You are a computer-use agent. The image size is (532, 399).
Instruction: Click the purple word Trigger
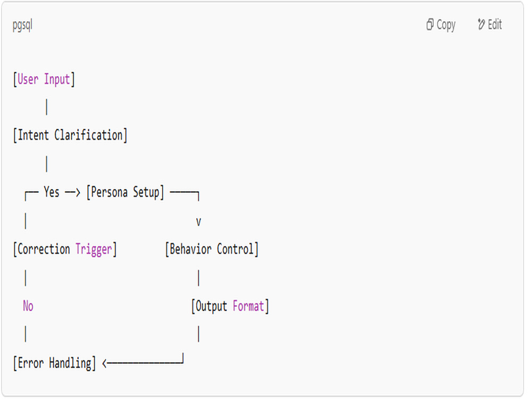(94, 250)
